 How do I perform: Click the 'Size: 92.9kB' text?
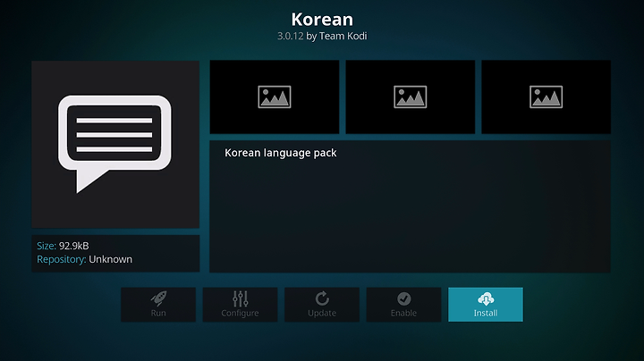(x=63, y=246)
